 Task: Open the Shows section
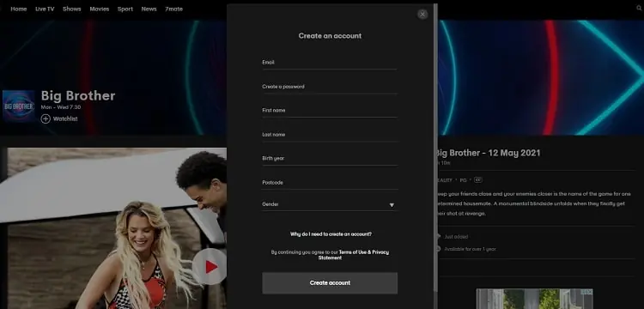(x=72, y=9)
